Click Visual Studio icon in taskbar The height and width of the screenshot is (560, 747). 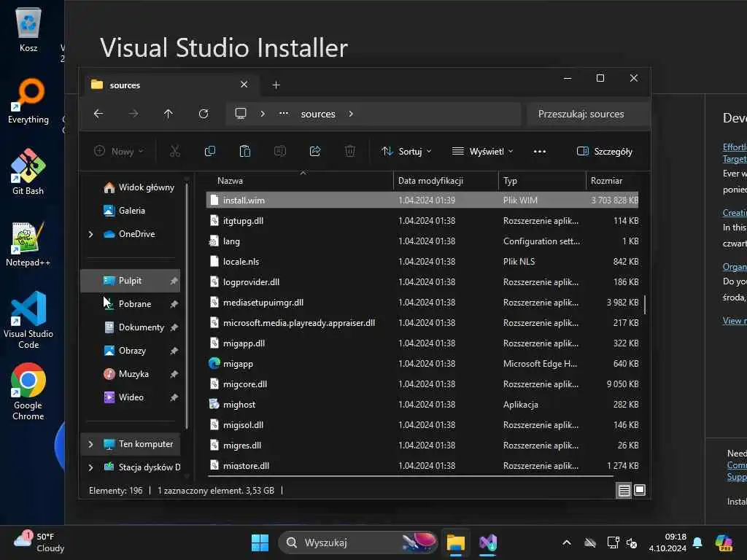[488, 542]
